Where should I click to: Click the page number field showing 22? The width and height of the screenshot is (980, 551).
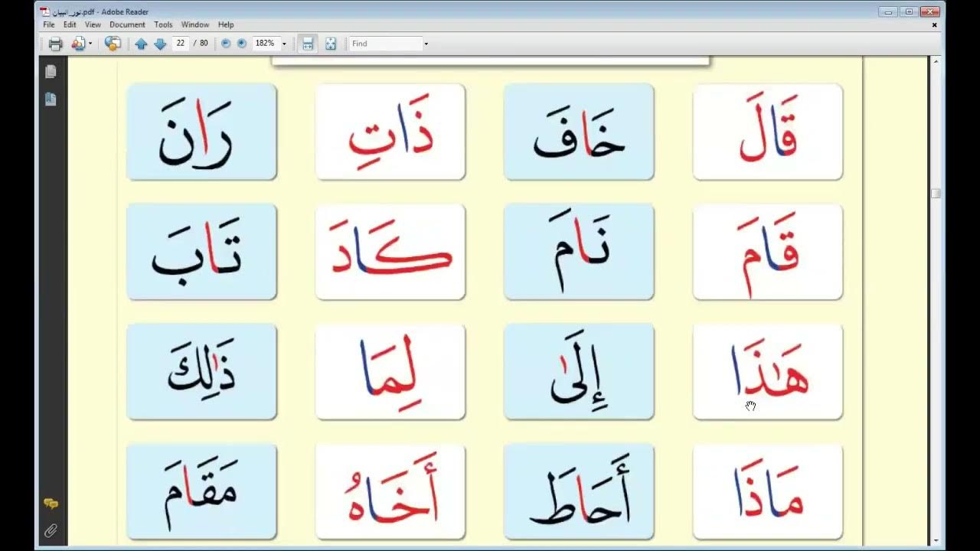click(x=181, y=44)
